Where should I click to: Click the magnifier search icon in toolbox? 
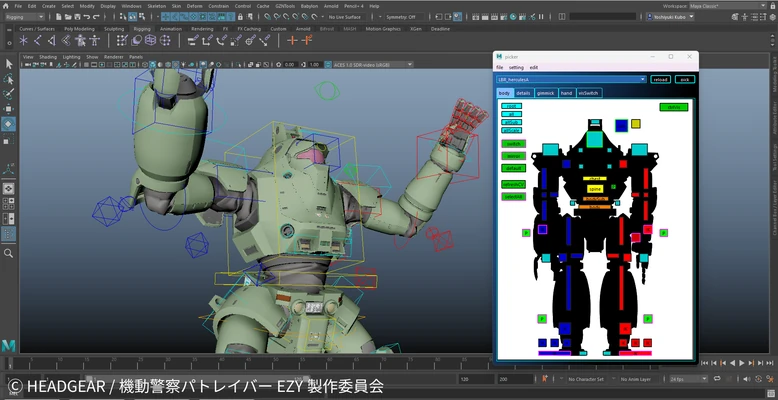(x=8, y=254)
